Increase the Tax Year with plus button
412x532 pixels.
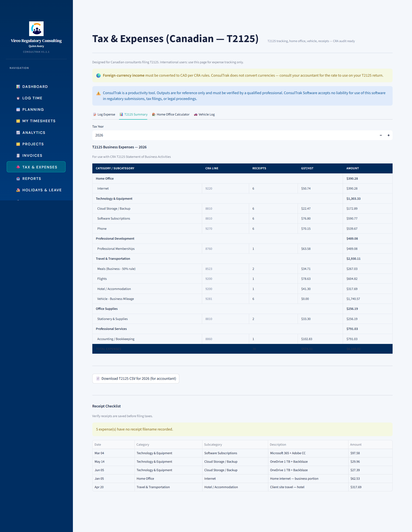pyautogui.click(x=388, y=135)
